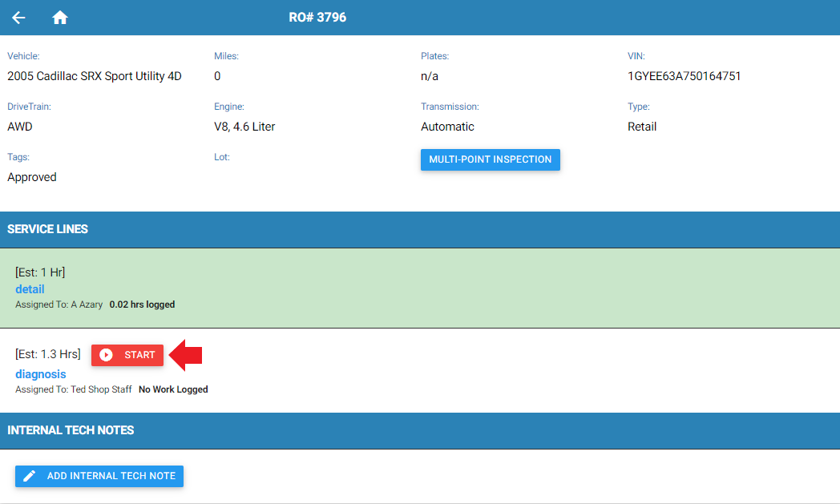The width and height of the screenshot is (840, 504).
Task: Open the diagnosis service line link
Action: click(x=41, y=374)
